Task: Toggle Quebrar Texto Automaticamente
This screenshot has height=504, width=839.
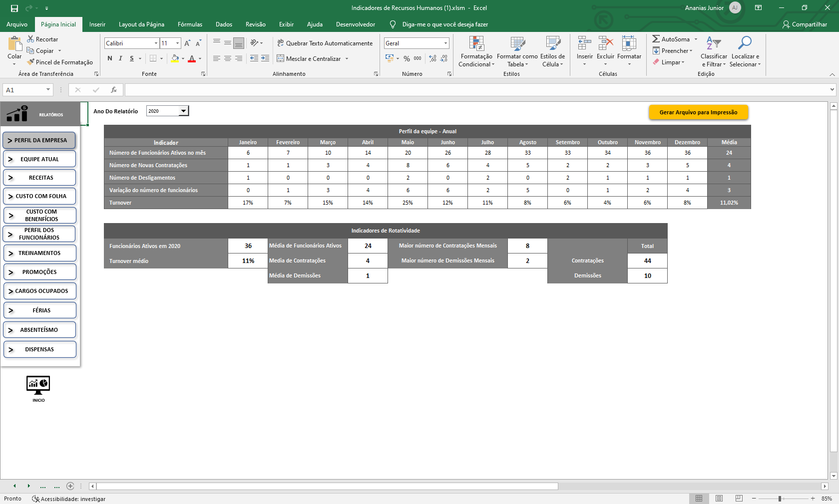Action: pyautogui.click(x=281, y=43)
